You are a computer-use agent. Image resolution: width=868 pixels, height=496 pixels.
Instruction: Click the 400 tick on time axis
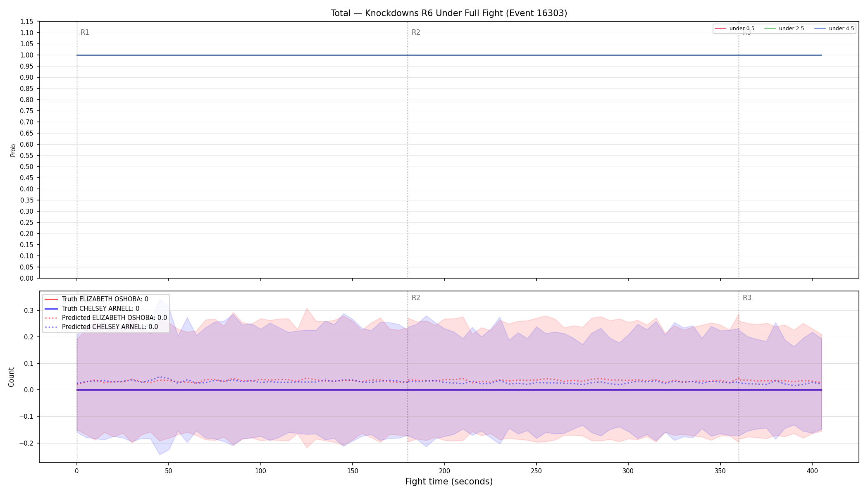(x=812, y=471)
